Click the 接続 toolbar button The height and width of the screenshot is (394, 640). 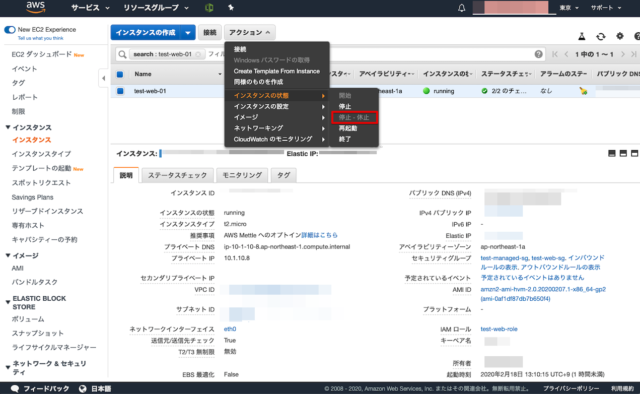(x=210, y=33)
